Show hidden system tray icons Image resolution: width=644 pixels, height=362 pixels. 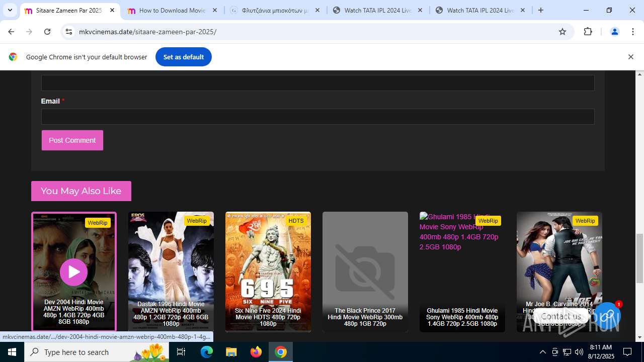click(x=542, y=352)
